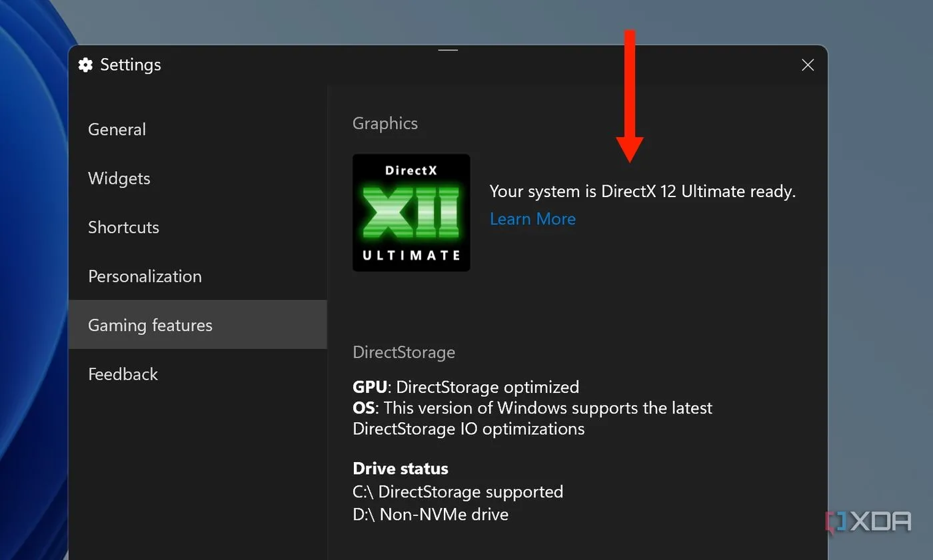
Task: Go to Personalization settings
Action: (x=145, y=276)
